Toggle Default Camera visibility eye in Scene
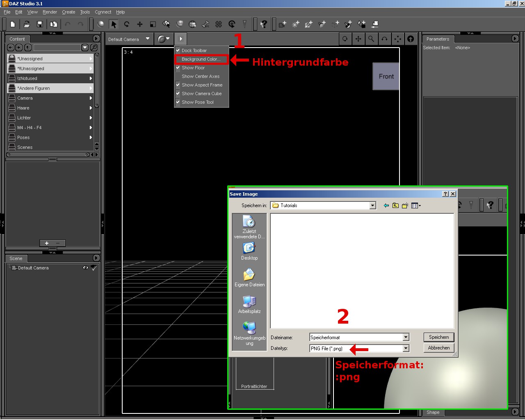The image size is (525, 420). pos(85,268)
